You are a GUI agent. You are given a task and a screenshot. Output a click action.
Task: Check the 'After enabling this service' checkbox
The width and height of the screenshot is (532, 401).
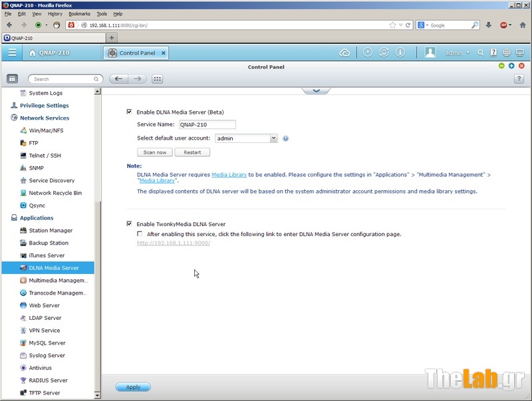pyautogui.click(x=140, y=233)
